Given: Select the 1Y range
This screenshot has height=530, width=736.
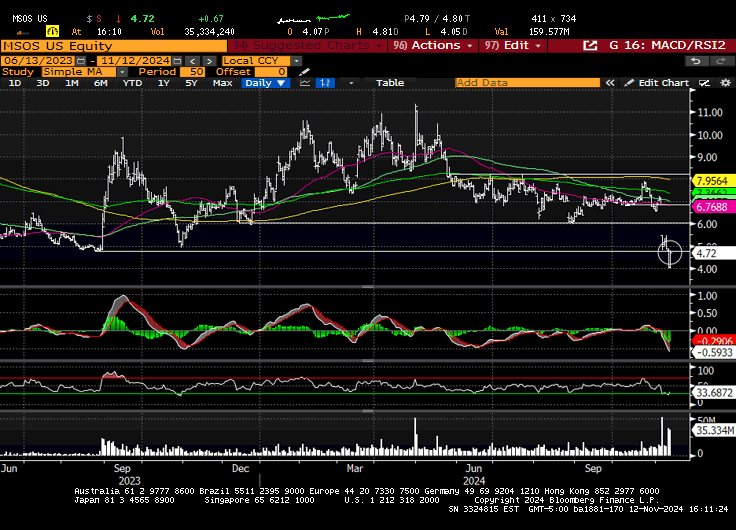Looking at the screenshot, I should point(163,83).
